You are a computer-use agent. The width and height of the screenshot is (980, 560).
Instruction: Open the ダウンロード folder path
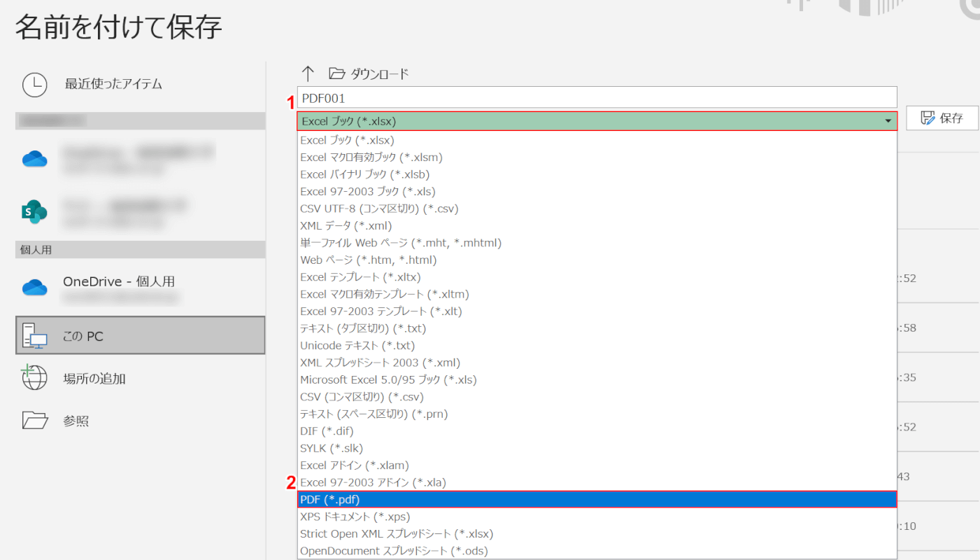click(x=369, y=73)
